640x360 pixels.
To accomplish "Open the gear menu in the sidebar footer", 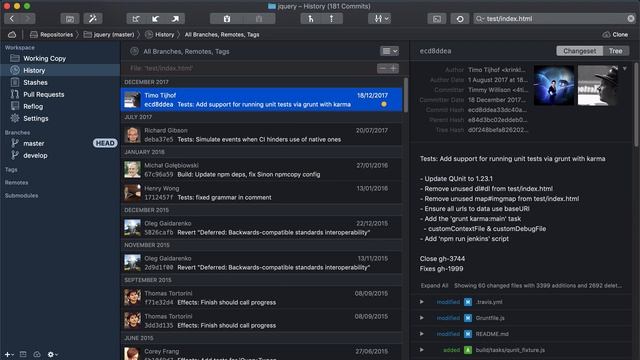I will tap(52, 354).
